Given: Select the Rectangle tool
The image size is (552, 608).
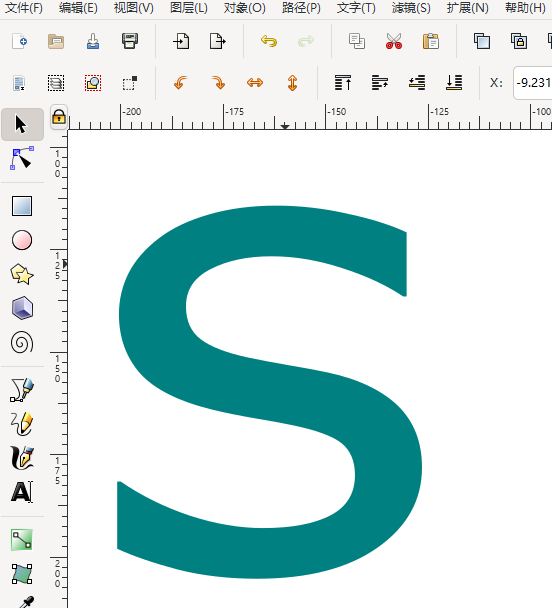Looking at the screenshot, I should (22, 206).
